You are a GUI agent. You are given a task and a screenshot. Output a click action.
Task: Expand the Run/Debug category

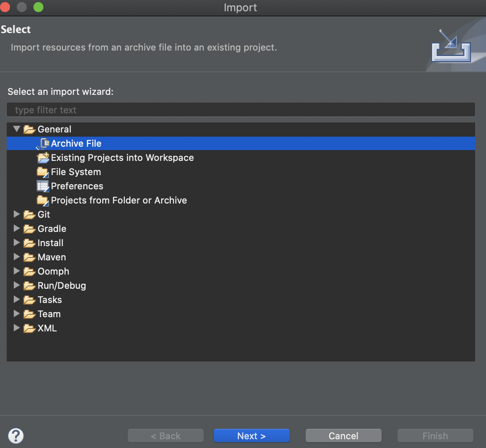tap(17, 285)
